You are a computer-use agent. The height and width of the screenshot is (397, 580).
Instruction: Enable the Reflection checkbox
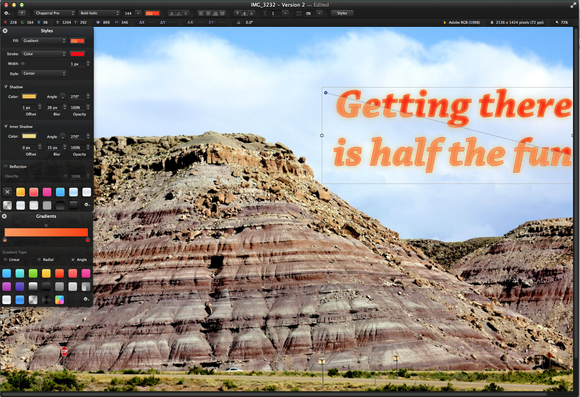tap(6, 166)
